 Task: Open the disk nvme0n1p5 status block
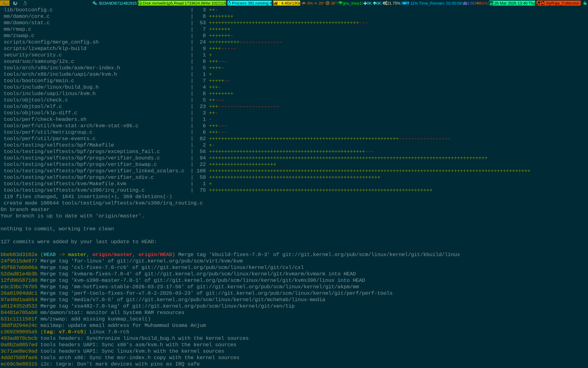click(182, 3)
